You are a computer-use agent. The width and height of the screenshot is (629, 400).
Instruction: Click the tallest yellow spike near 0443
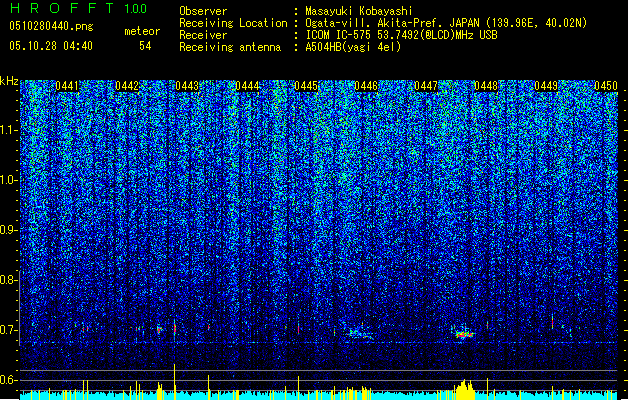point(174,382)
